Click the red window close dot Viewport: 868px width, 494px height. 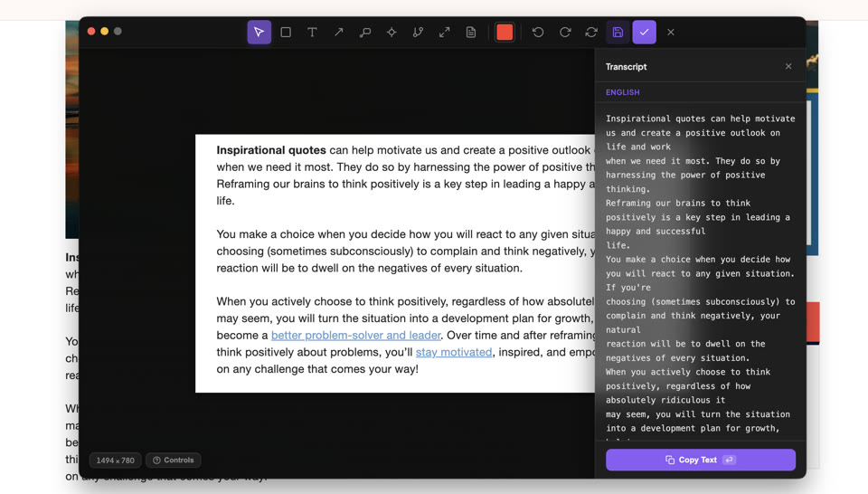(x=91, y=32)
